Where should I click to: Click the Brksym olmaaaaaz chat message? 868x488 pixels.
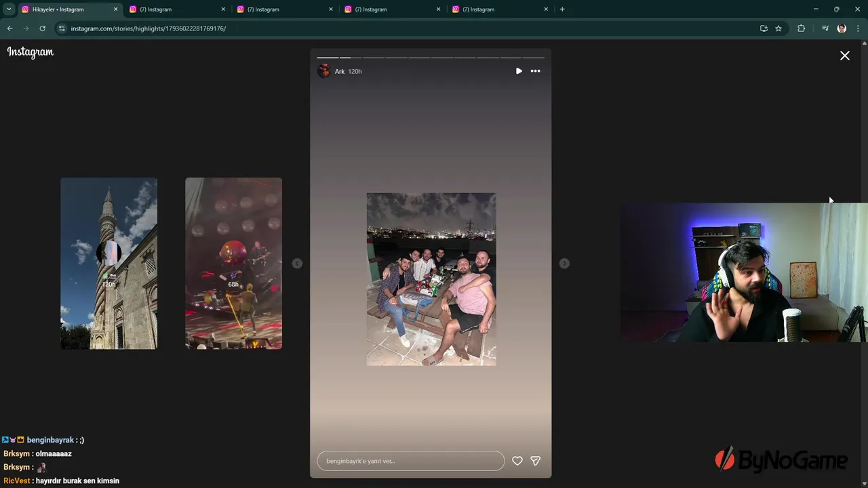pos(37,453)
